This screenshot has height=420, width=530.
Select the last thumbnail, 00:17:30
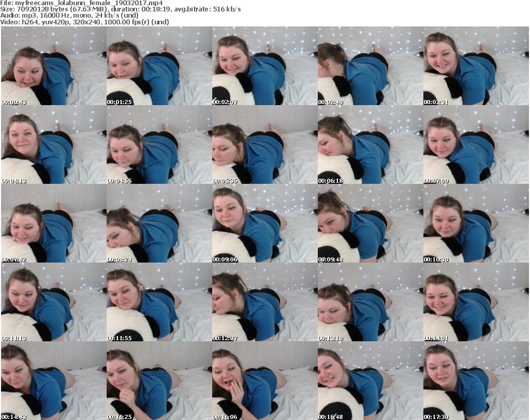click(x=476, y=381)
